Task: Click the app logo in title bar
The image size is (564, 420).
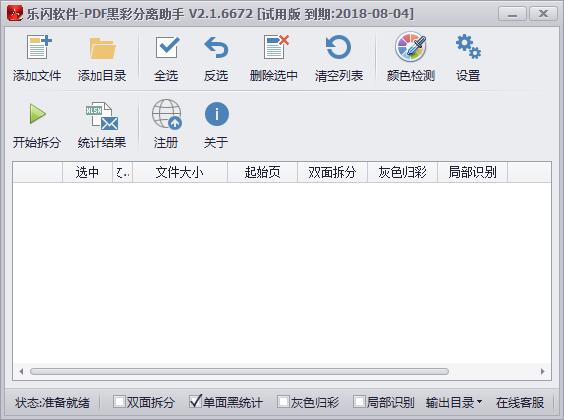Action: [15, 13]
